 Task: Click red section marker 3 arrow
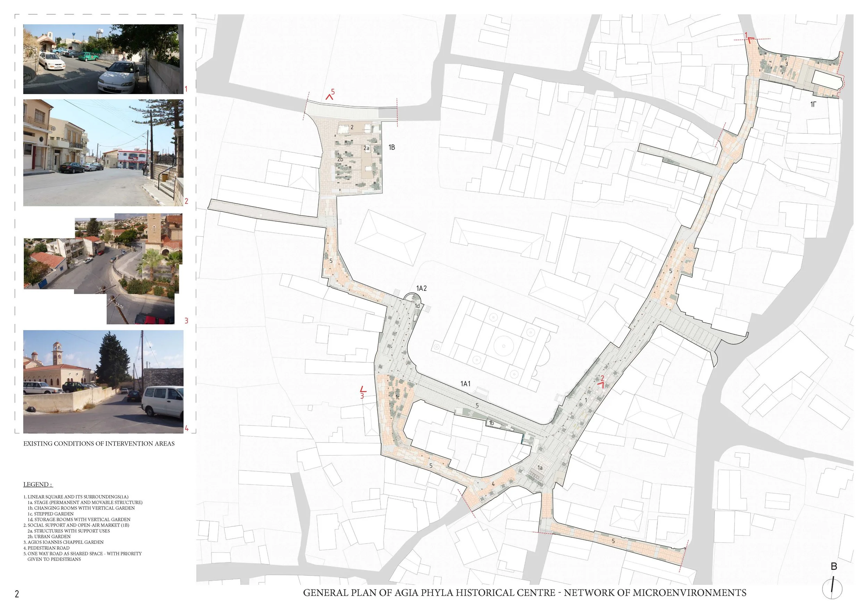363,389
